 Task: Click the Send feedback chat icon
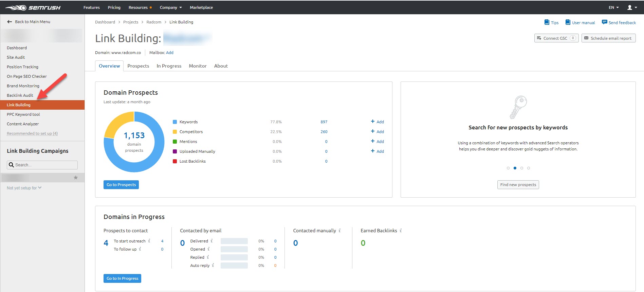coord(604,22)
